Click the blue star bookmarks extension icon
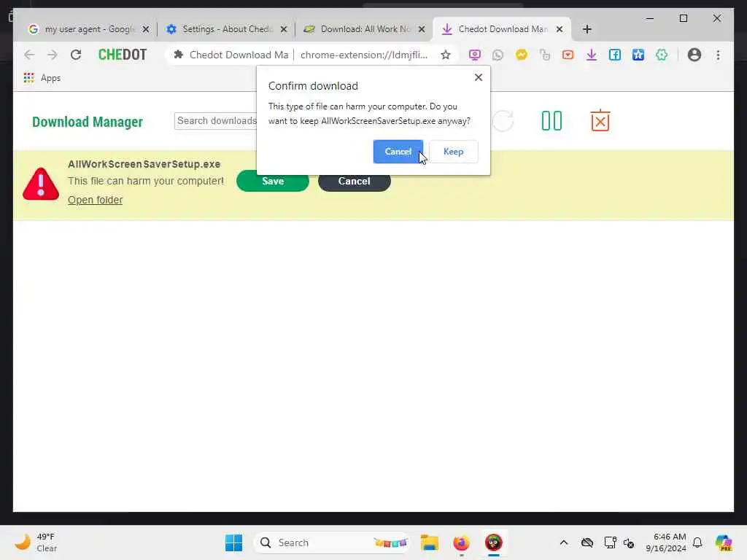The width and height of the screenshot is (747, 560). point(638,55)
